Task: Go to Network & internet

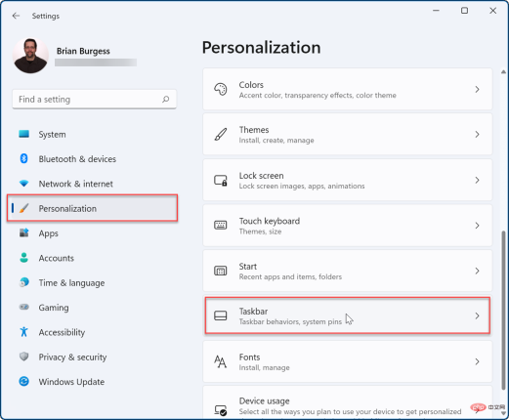Action: tap(76, 184)
